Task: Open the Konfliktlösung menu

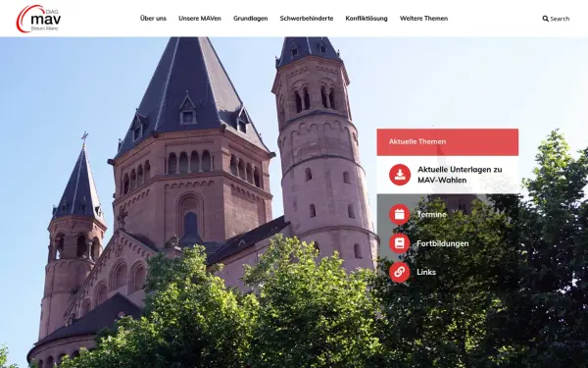Action: click(367, 19)
